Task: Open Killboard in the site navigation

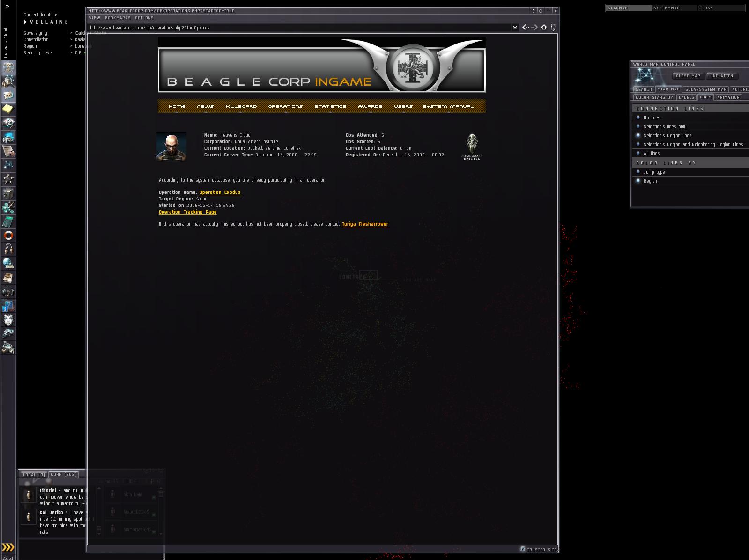Action: point(241,106)
